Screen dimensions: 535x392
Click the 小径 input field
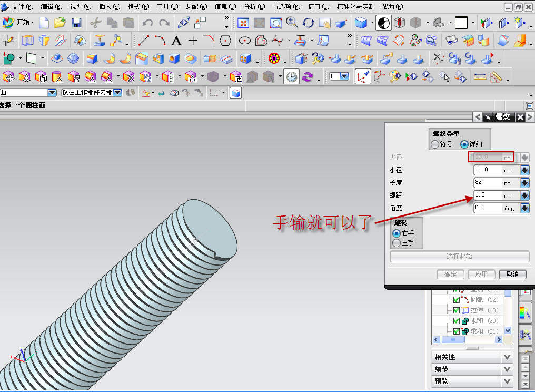(497, 170)
